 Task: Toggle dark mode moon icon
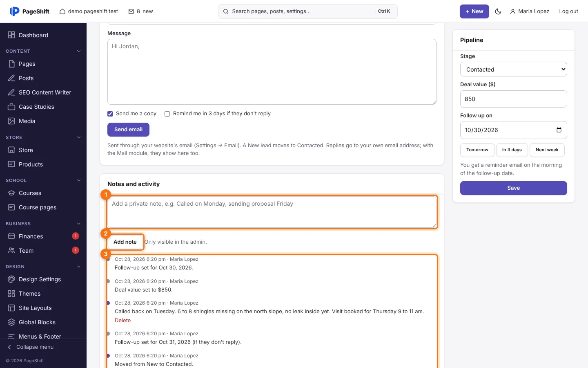point(498,11)
